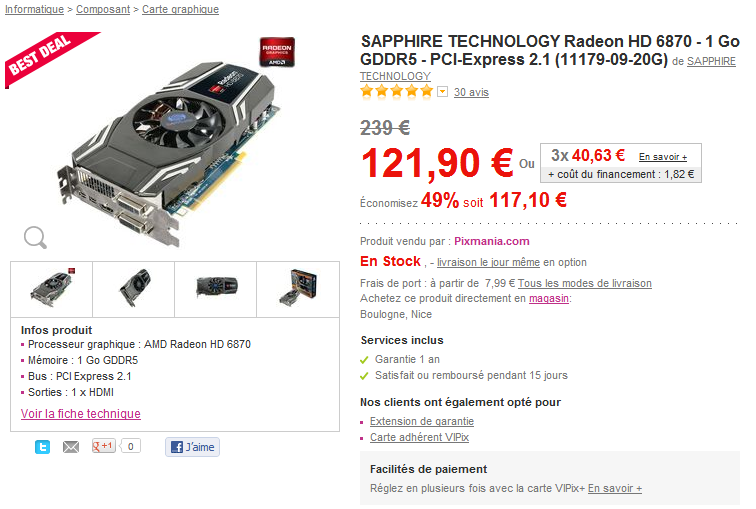Open the Informatique breadcrumb

pyautogui.click(x=34, y=9)
